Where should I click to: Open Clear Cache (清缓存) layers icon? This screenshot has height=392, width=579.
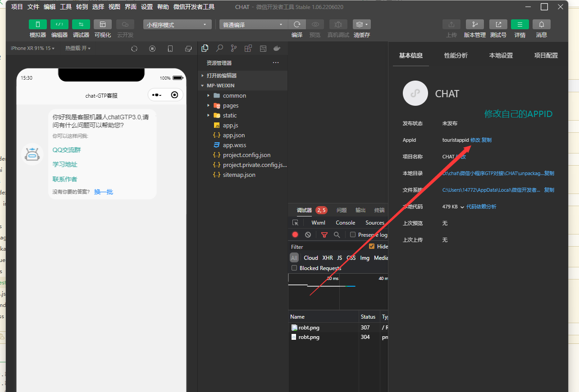[361, 24]
